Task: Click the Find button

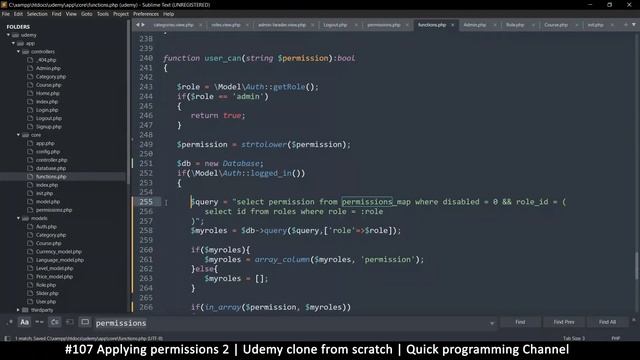Action: [x=520, y=322]
